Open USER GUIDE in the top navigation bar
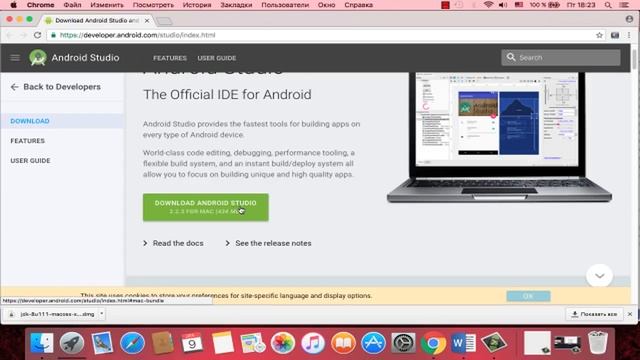Screen dimensions: 640x360 (217, 58)
